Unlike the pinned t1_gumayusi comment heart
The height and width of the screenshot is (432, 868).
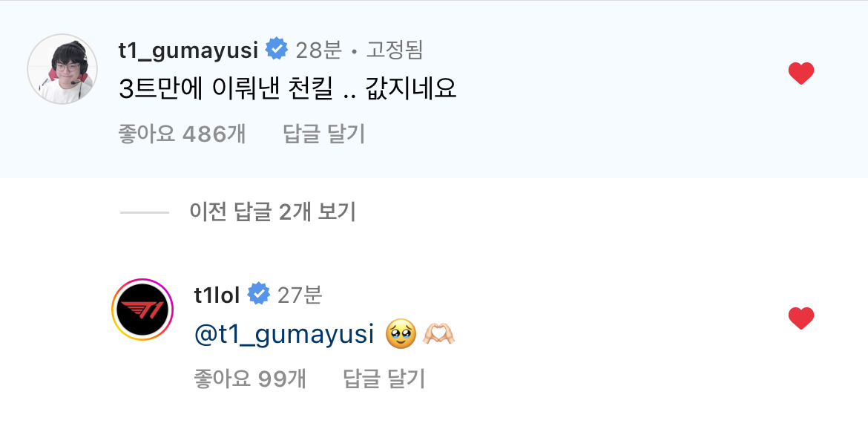(x=801, y=73)
